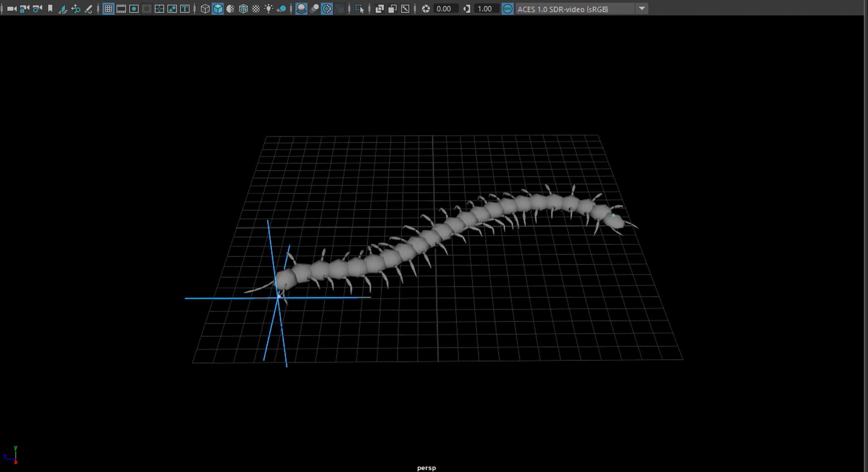The image size is (868, 472).
Task: Toggle the Textured checkerboard icon
Action: (256, 9)
